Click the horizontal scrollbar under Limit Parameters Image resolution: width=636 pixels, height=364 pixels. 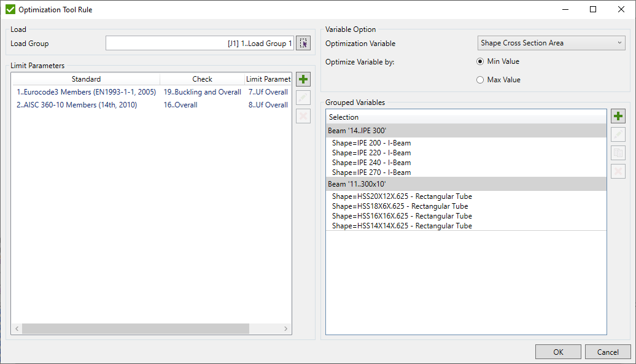click(135, 328)
